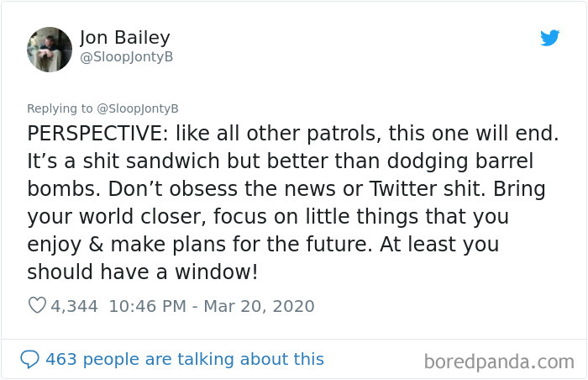Click the 'Replying to' label text

coord(60,108)
